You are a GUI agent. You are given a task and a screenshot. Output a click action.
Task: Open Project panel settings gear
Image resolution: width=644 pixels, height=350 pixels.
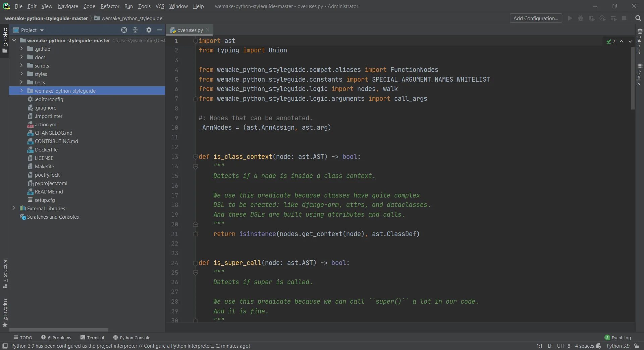click(x=149, y=30)
